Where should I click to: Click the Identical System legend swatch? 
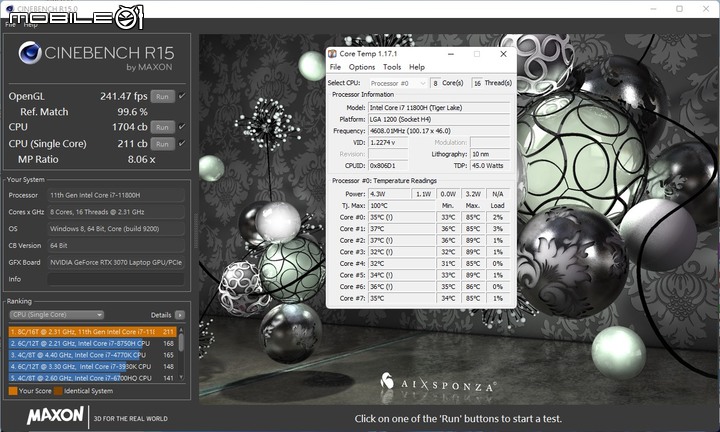[58, 391]
